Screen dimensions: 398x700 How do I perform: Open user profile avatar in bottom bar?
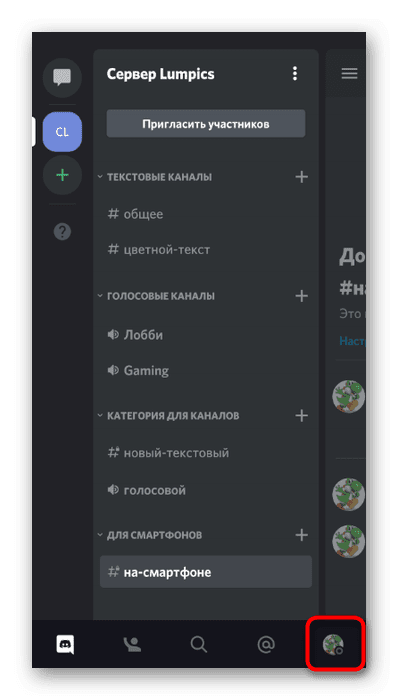coord(333,645)
